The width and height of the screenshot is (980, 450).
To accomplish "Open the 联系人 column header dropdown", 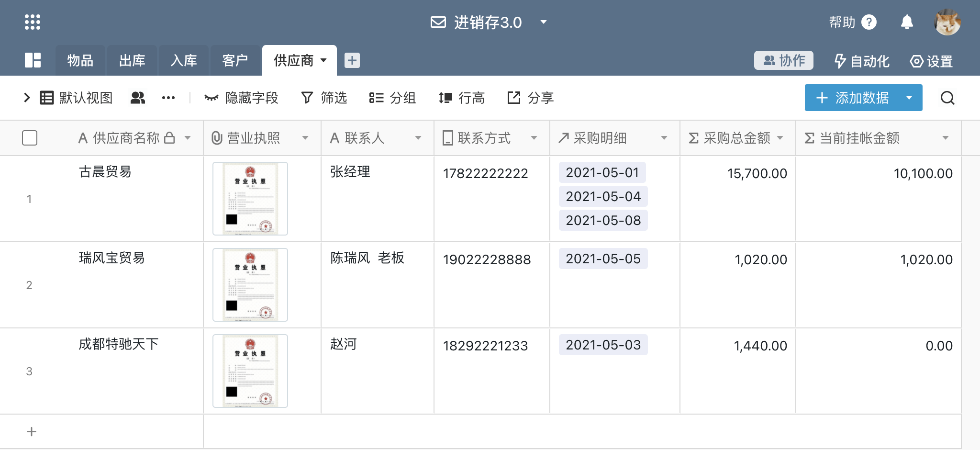I will click(418, 138).
